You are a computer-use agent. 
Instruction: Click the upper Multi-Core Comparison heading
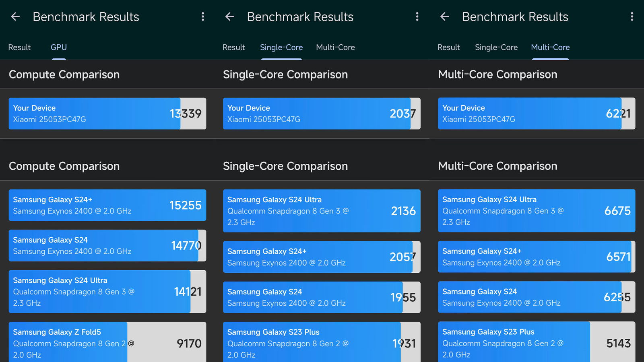(x=497, y=74)
